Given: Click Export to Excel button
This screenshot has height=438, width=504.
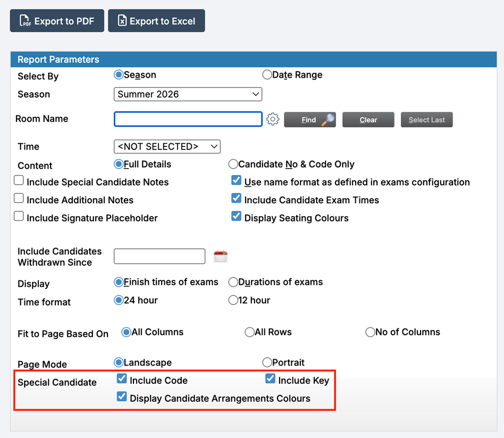Looking at the screenshot, I should click(156, 21).
